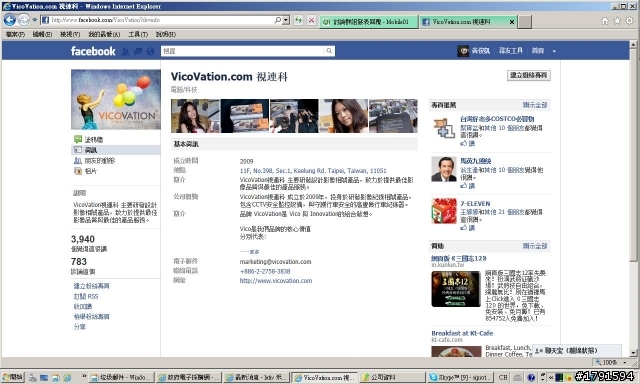Switch to the Skype taskbar button
This screenshot has width=640, height=384.
click(x=460, y=377)
